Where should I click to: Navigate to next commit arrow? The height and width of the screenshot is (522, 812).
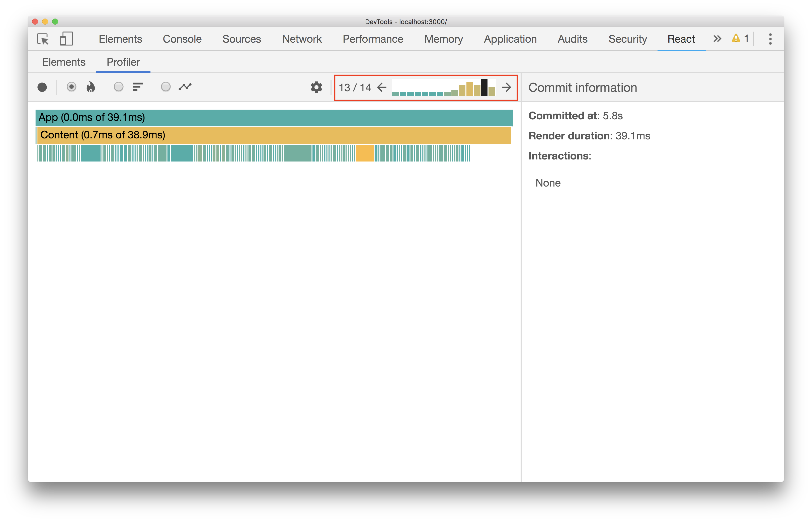[x=508, y=87]
